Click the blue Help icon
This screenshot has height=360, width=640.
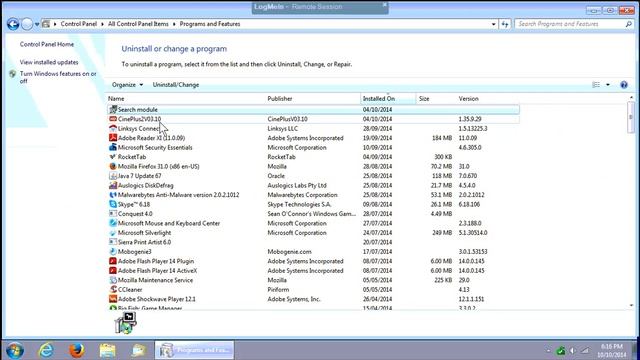tap(624, 85)
